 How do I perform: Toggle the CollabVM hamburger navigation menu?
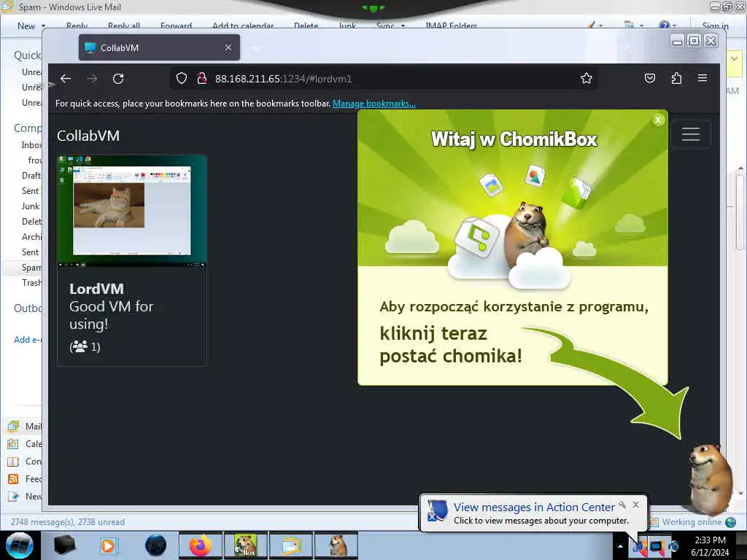[x=690, y=134]
